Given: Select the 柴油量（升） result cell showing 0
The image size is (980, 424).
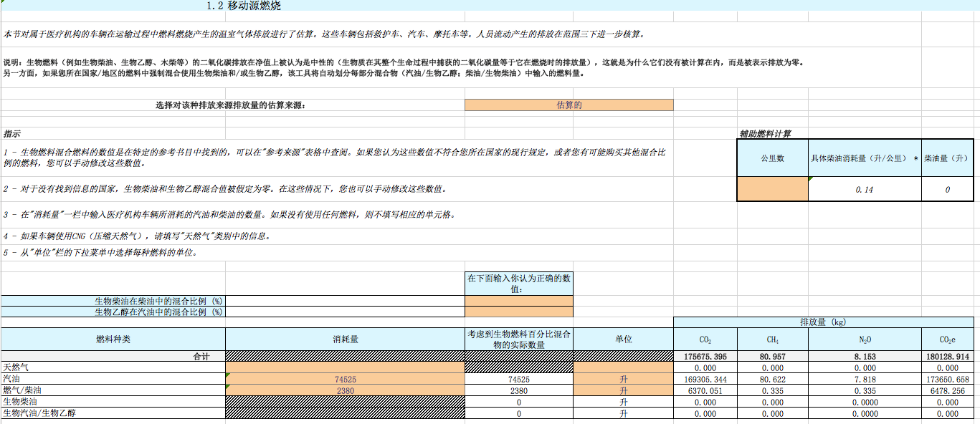Looking at the screenshot, I should coord(947,190).
